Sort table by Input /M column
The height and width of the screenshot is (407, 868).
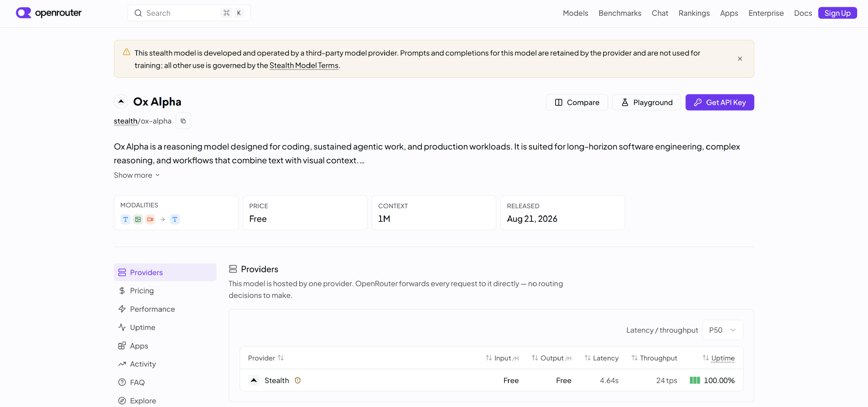502,358
